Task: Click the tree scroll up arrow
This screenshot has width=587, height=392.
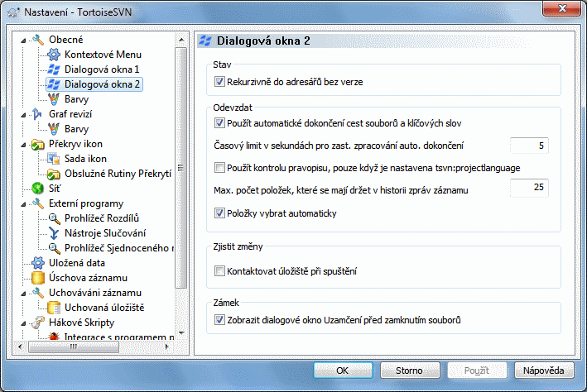Action: pyautogui.click(x=181, y=40)
